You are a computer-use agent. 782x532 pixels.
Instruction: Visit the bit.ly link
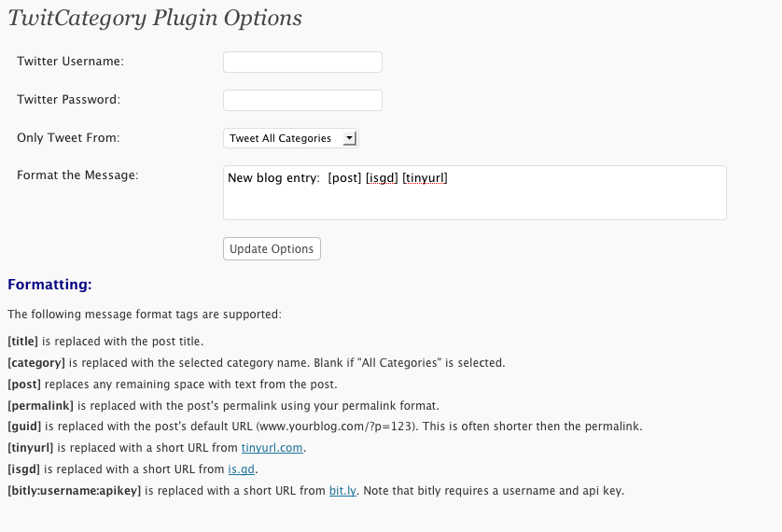[342, 491]
